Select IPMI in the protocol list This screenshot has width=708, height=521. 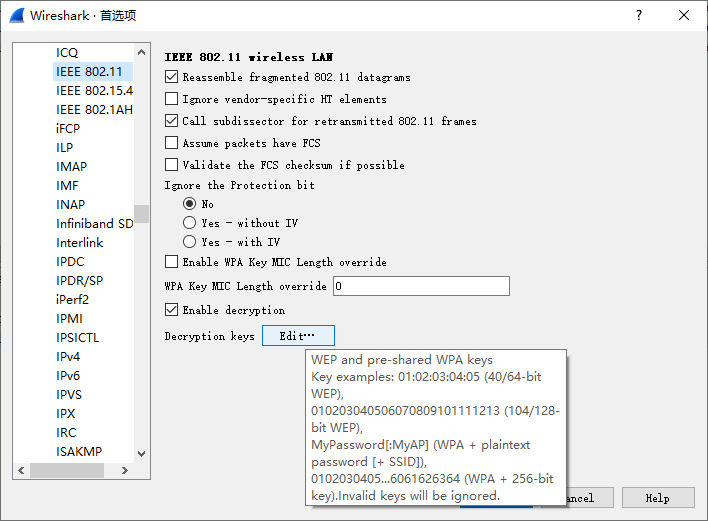pyautogui.click(x=69, y=318)
